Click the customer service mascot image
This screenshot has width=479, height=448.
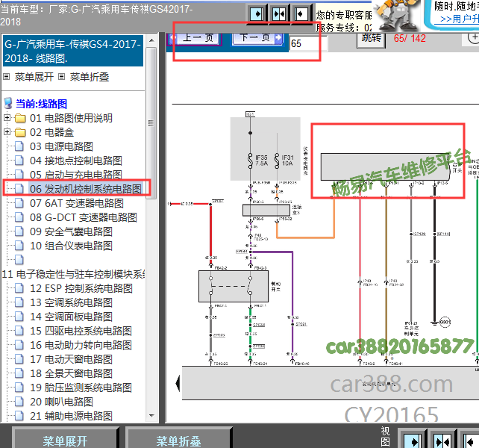(396, 15)
